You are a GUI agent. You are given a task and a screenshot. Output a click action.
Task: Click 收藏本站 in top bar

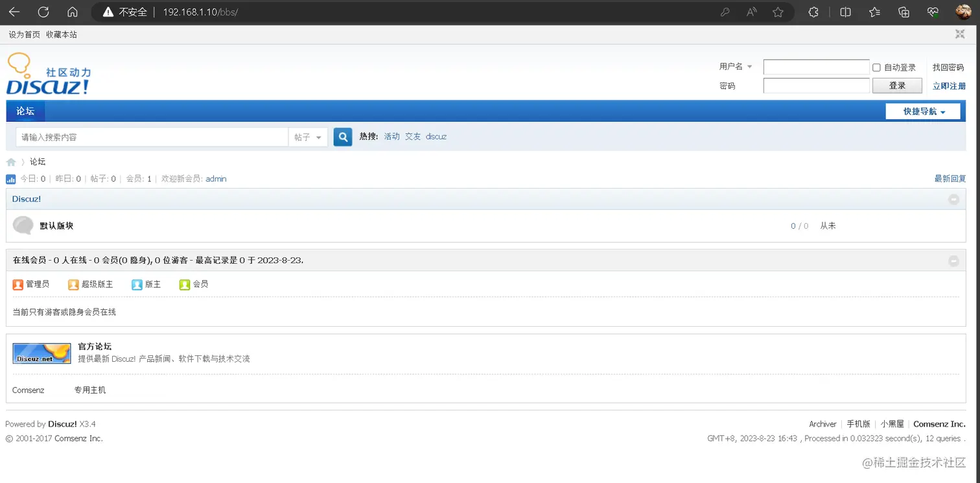(x=62, y=34)
